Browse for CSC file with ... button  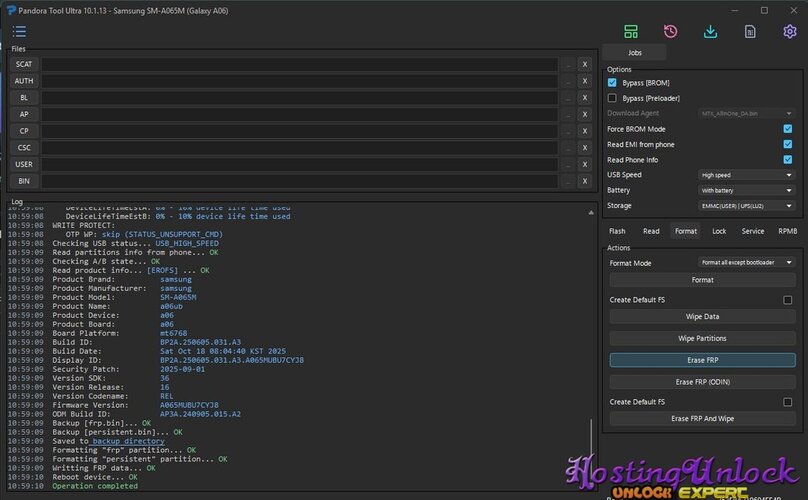click(x=568, y=148)
